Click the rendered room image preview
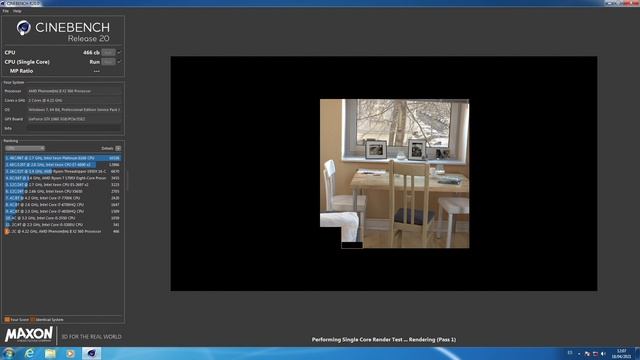 pyautogui.click(x=394, y=173)
